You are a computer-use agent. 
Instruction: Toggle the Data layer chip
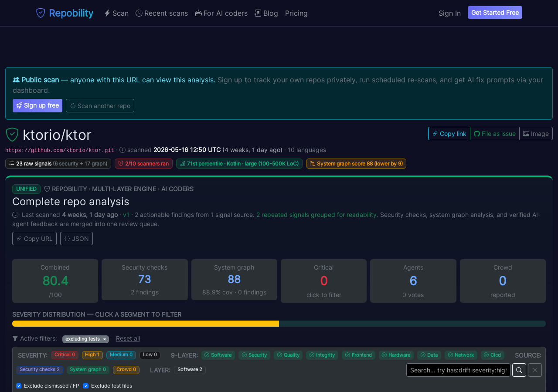[429, 355]
